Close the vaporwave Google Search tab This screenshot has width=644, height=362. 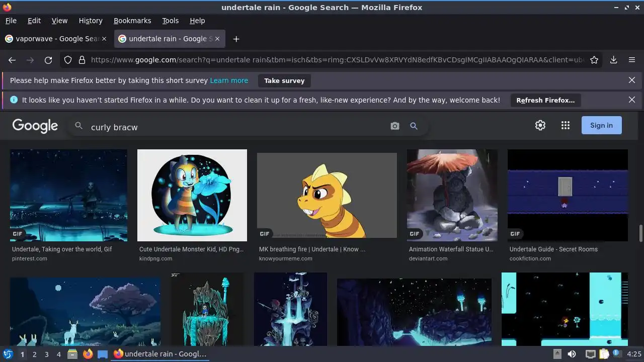(x=104, y=39)
